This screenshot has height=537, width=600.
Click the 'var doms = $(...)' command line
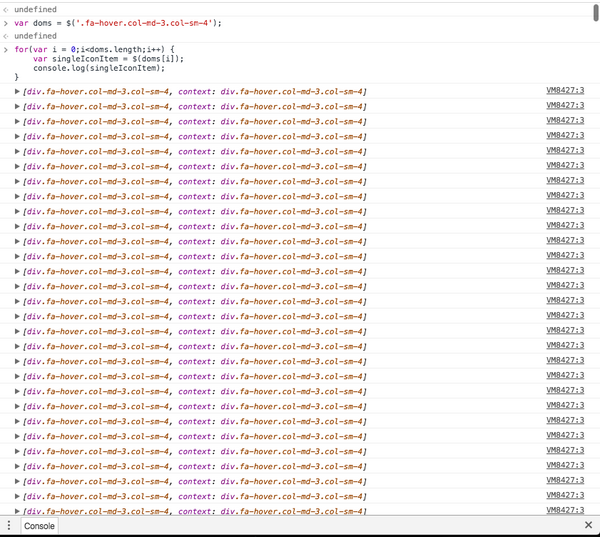tap(118, 23)
